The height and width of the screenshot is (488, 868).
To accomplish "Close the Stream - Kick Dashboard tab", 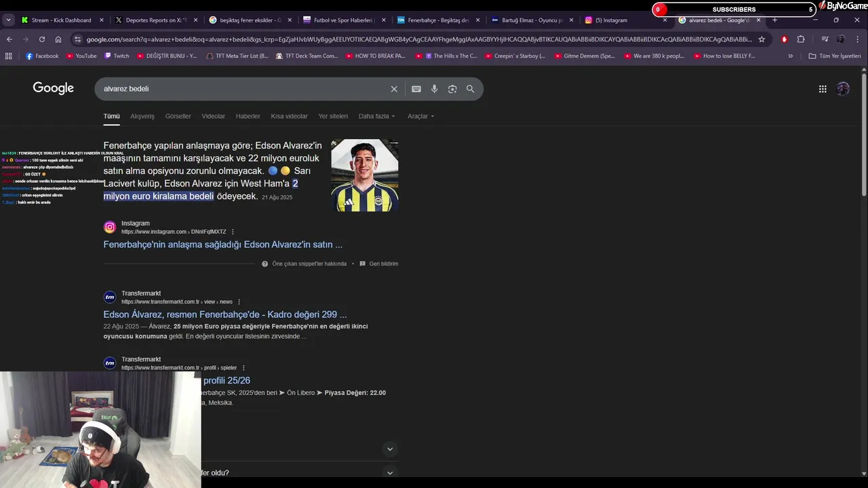I will pos(102,20).
